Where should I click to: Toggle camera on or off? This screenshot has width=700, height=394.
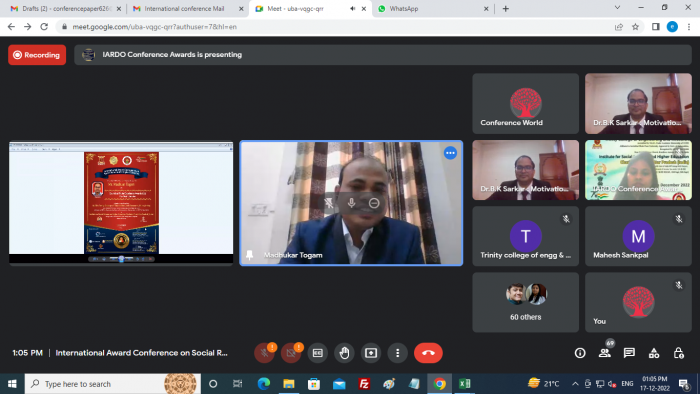click(x=291, y=353)
